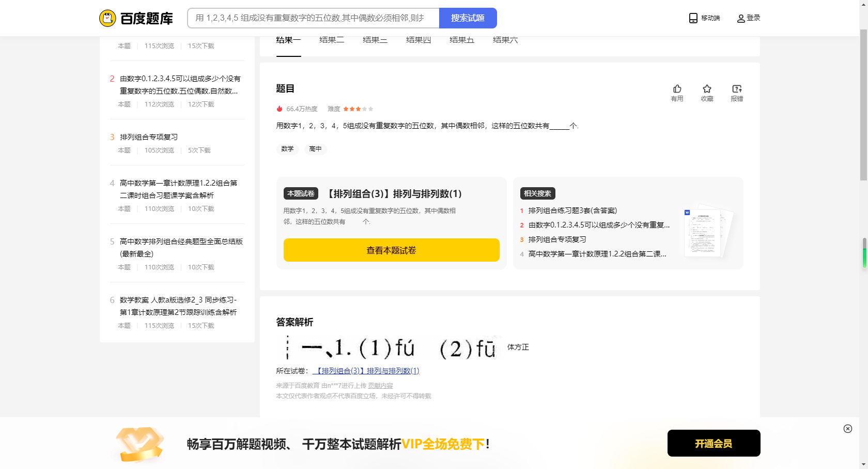Click the 相关搜索 label badge
Viewport: 868px width, 469px height.
[x=538, y=193]
